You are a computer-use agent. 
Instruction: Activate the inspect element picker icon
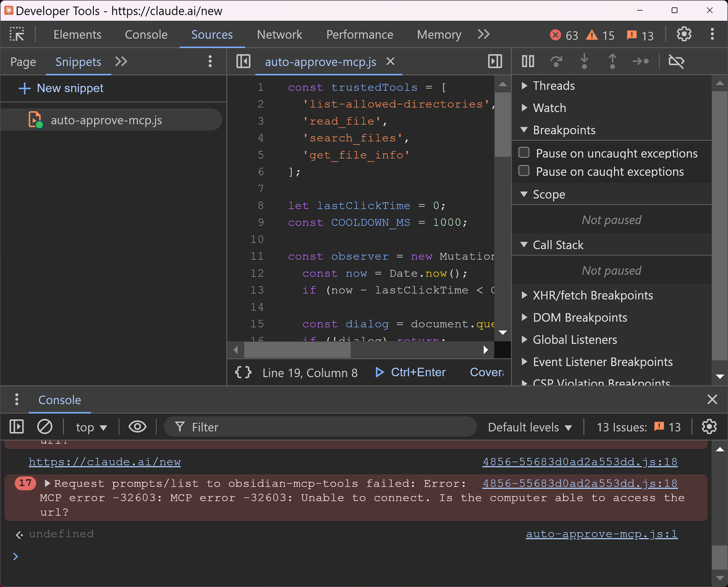coord(17,34)
